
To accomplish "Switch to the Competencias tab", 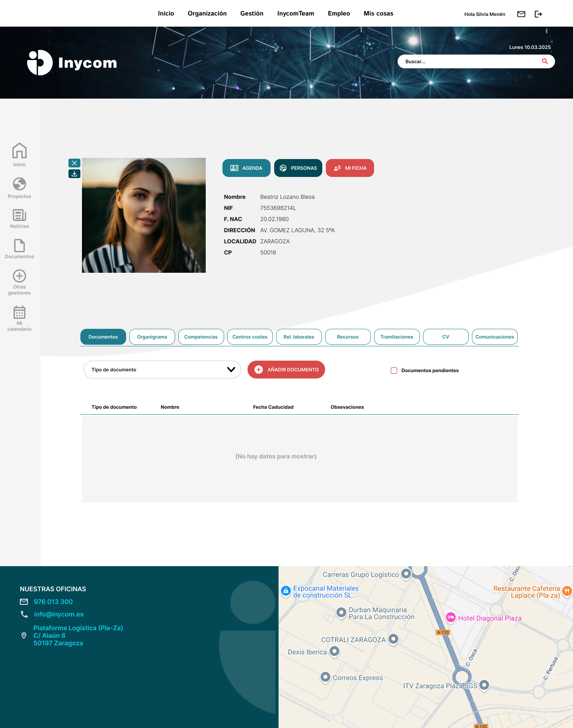I will point(201,337).
